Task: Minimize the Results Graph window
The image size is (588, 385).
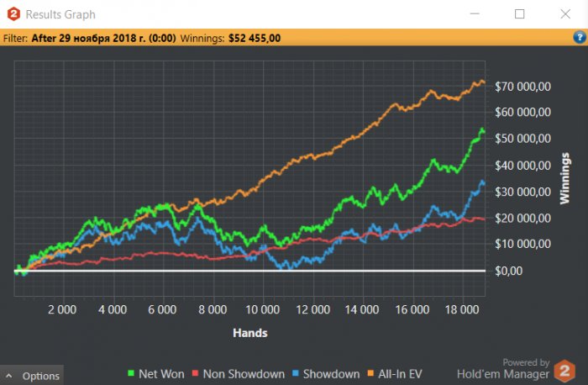Action: 475,14
